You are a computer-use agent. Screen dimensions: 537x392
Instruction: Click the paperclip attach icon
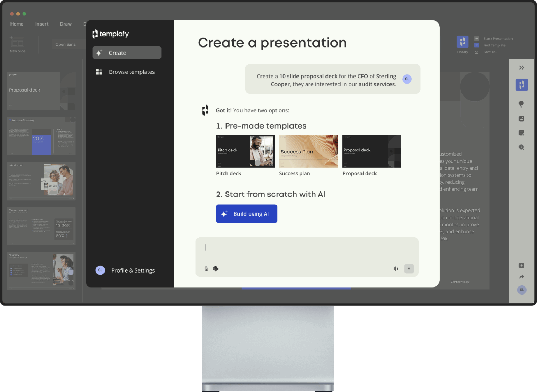[x=206, y=269]
